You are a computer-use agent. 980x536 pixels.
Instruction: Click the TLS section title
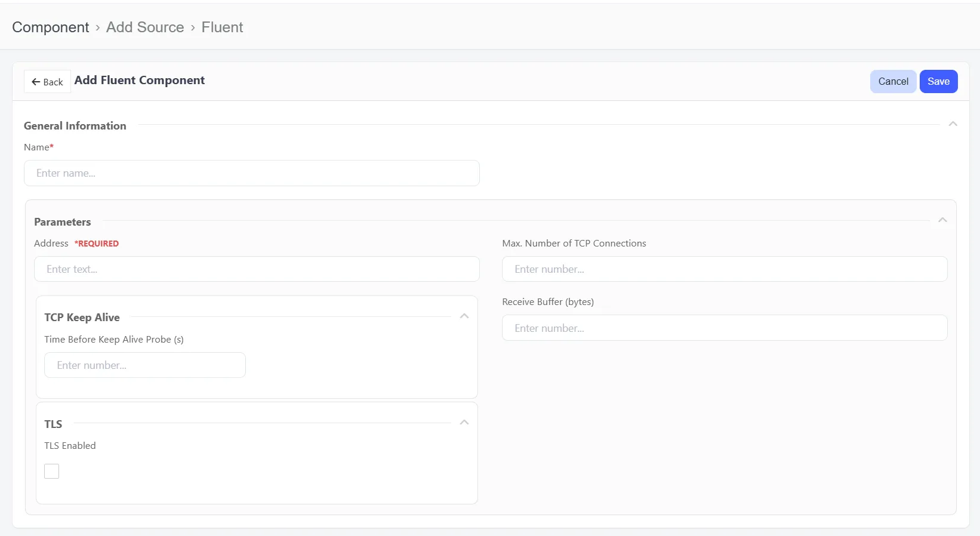pyautogui.click(x=53, y=424)
